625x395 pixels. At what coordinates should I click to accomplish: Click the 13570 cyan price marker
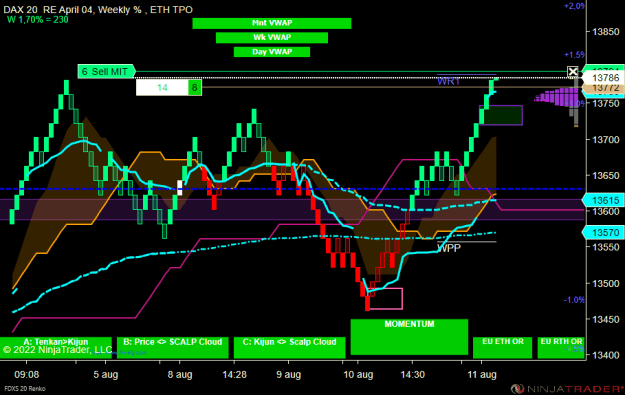pos(604,232)
